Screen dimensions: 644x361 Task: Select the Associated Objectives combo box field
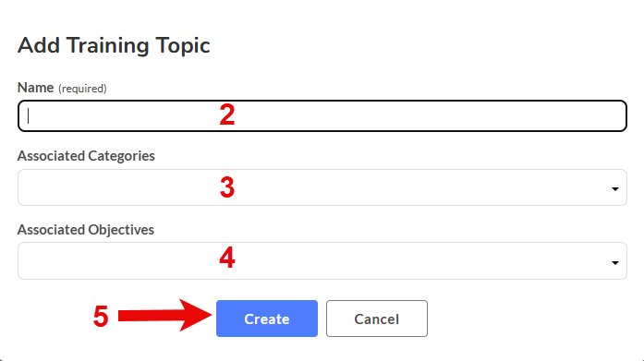[x=322, y=261]
